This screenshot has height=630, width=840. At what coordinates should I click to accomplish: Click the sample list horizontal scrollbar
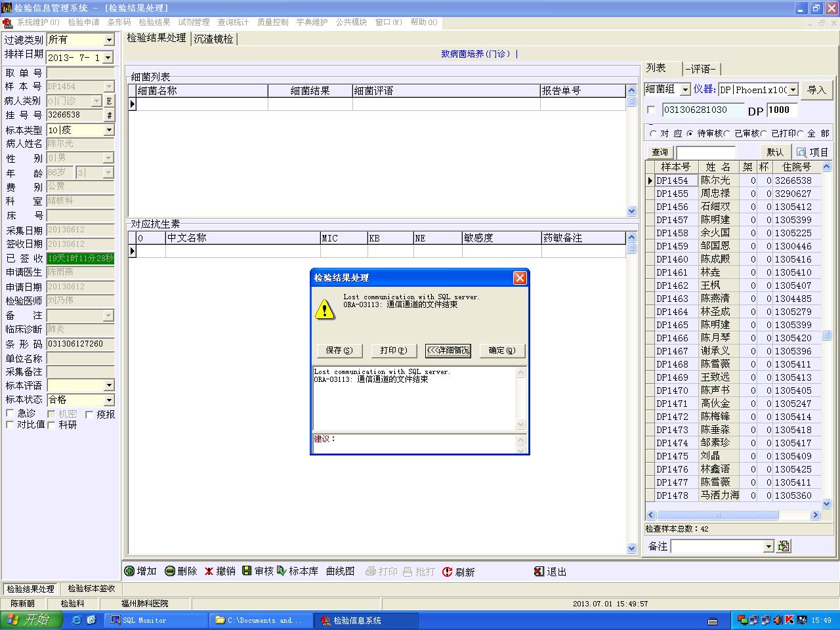coord(733,515)
